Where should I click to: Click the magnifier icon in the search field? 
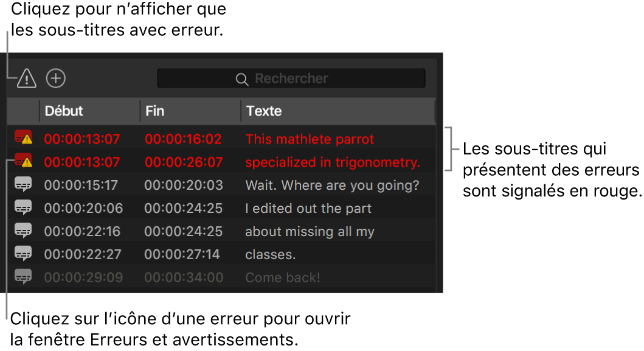[241, 78]
